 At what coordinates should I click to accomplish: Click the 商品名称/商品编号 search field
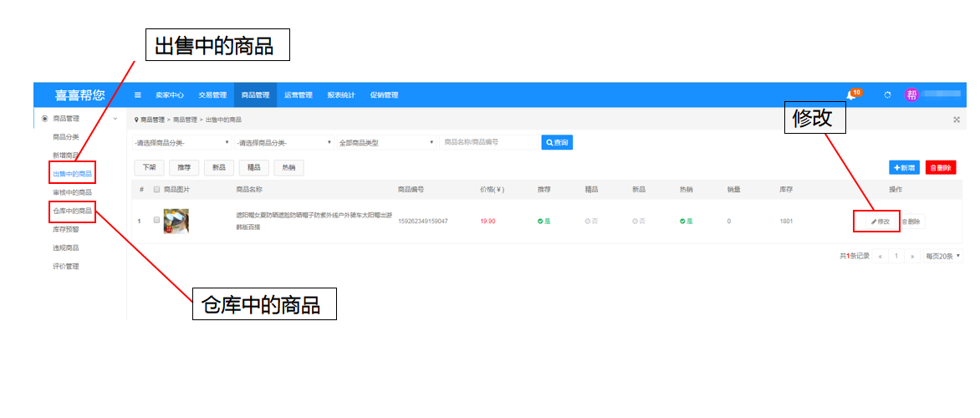[x=488, y=143]
